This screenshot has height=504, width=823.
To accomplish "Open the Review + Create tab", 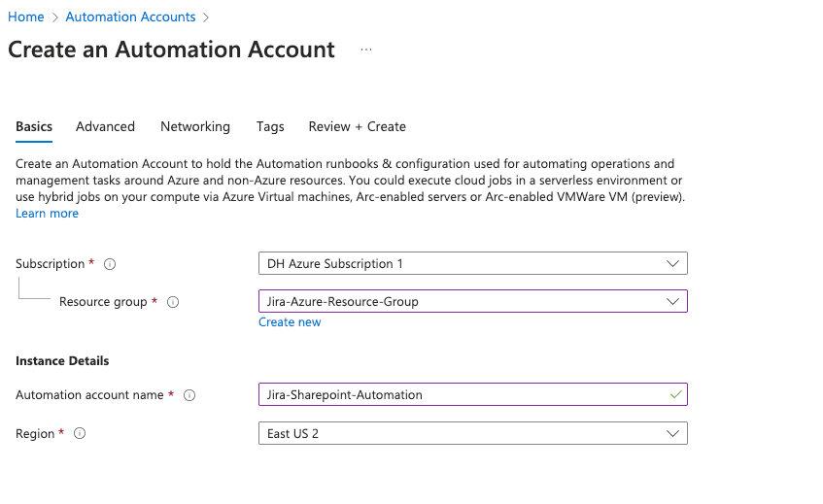I will pos(358,126).
